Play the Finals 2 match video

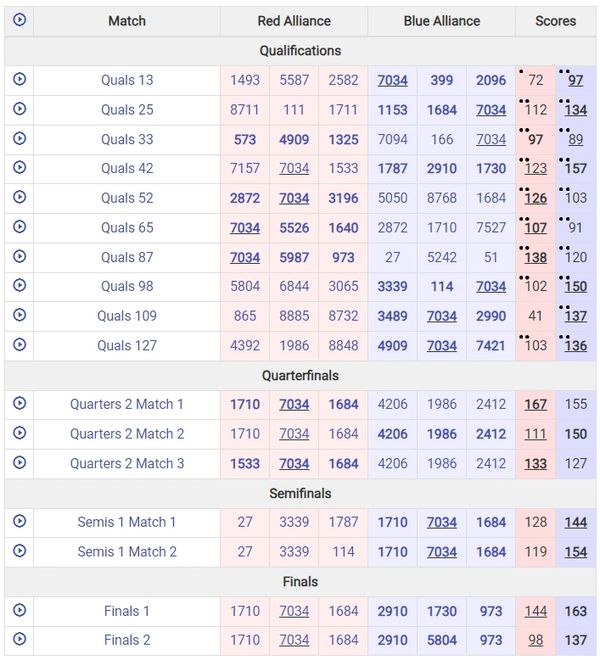click(x=19, y=639)
